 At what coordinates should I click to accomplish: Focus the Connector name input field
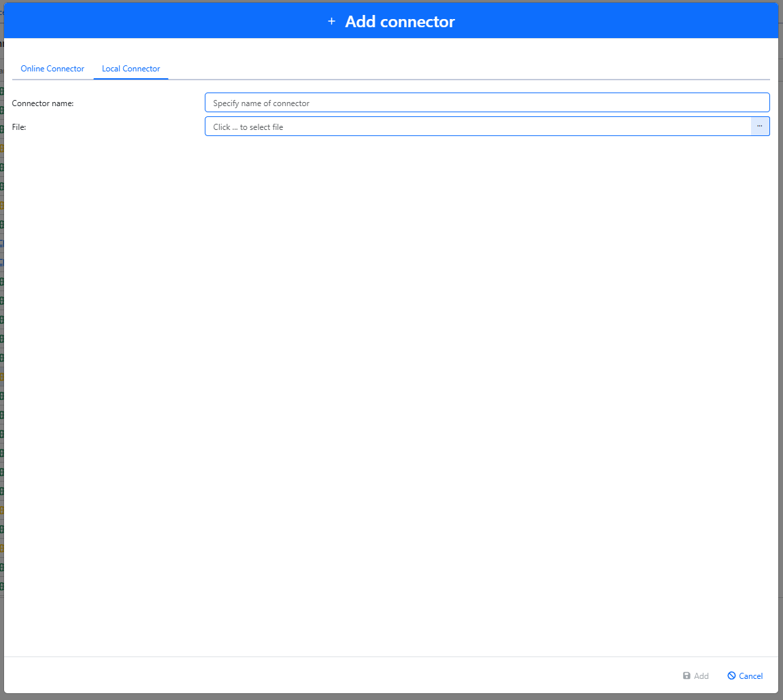487,103
